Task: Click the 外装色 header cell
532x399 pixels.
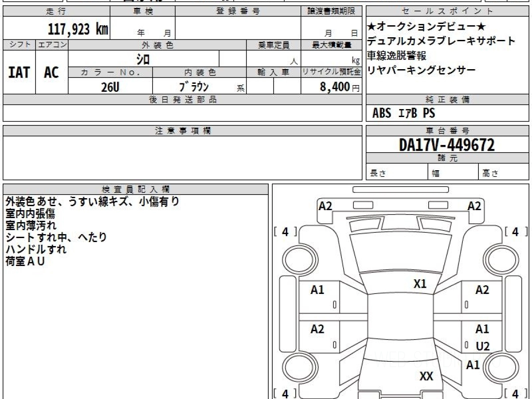Action: pos(157,45)
